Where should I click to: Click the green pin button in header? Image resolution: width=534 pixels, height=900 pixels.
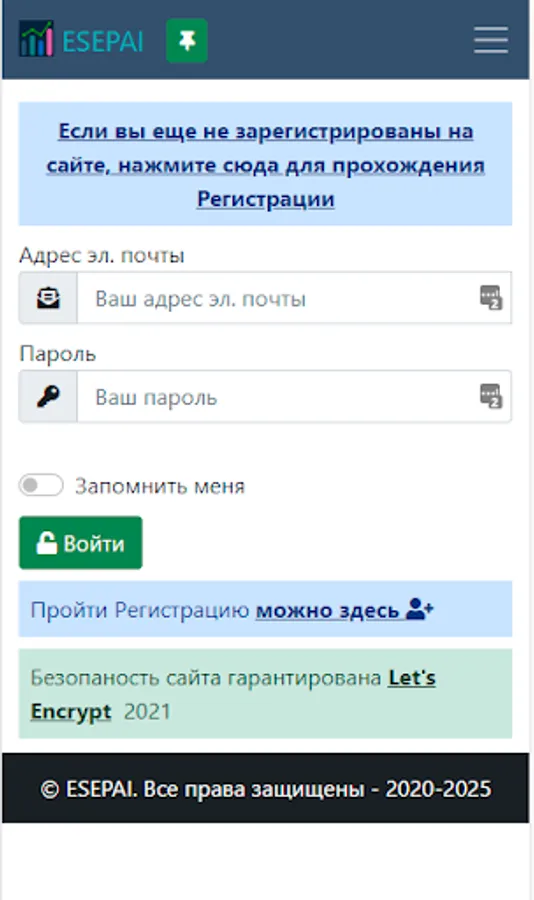pos(187,40)
